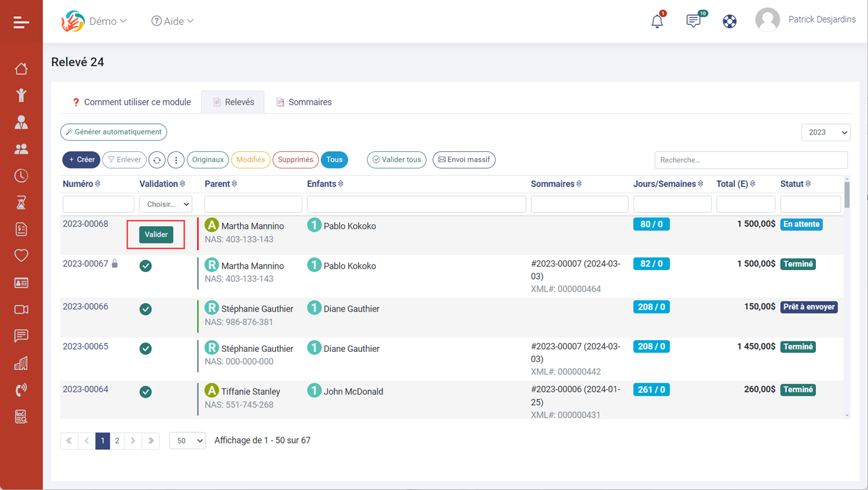Open messages icon with badge 10

(x=694, y=20)
